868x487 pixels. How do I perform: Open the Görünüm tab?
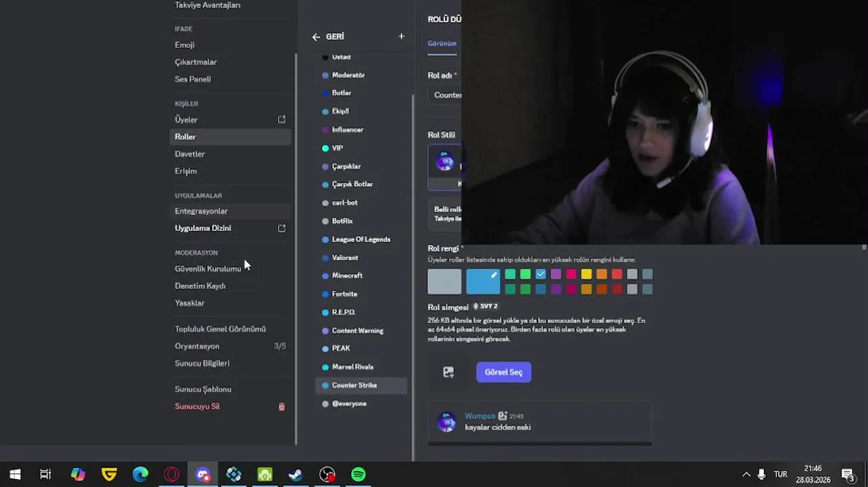442,43
